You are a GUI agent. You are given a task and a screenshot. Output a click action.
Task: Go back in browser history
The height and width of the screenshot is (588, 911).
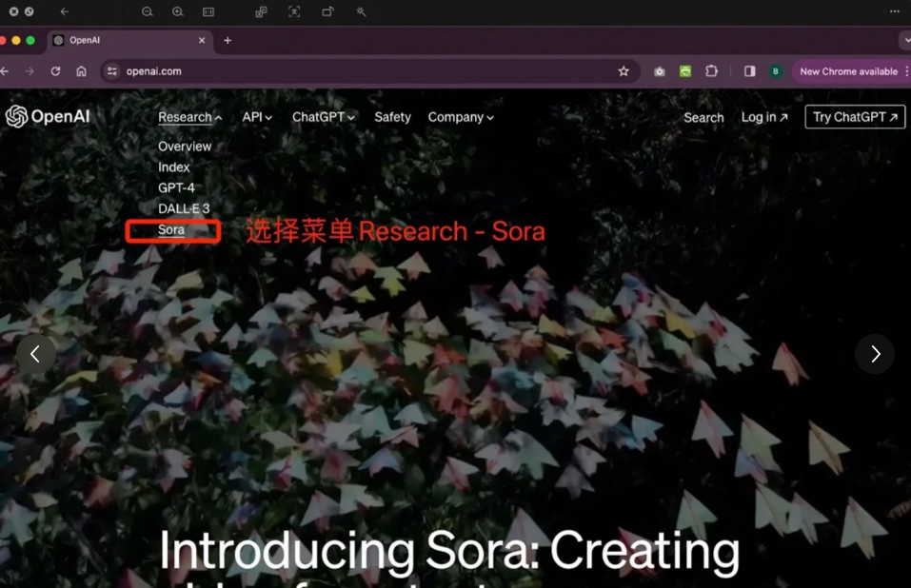tap(5, 70)
